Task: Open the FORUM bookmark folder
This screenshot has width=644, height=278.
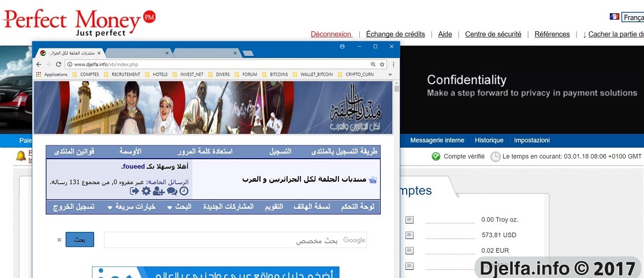Action: [x=245, y=74]
